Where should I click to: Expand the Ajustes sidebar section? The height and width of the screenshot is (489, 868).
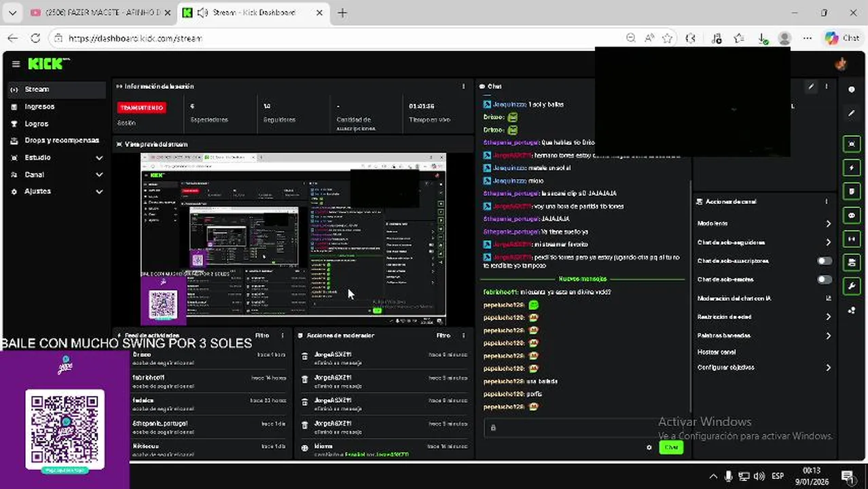tap(57, 192)
